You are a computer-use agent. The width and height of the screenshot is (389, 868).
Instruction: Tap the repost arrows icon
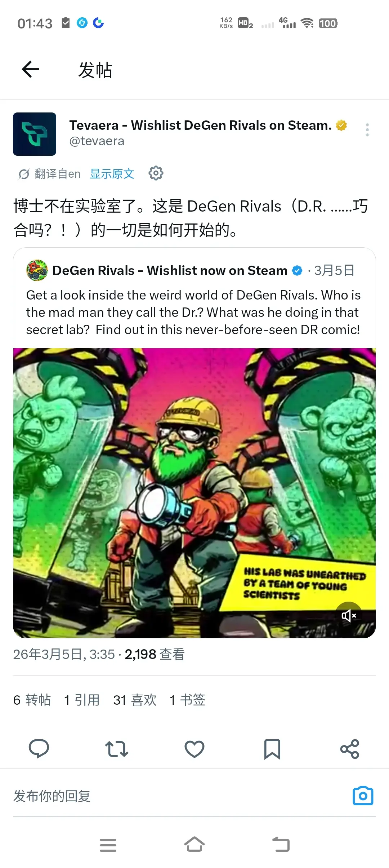117,749
